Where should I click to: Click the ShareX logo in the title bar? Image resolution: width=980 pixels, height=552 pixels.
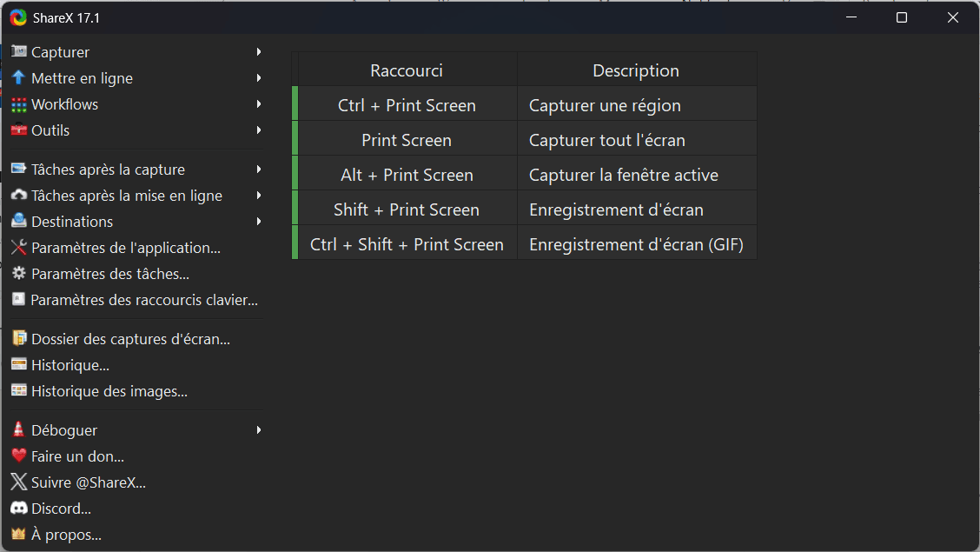point(18,17)
